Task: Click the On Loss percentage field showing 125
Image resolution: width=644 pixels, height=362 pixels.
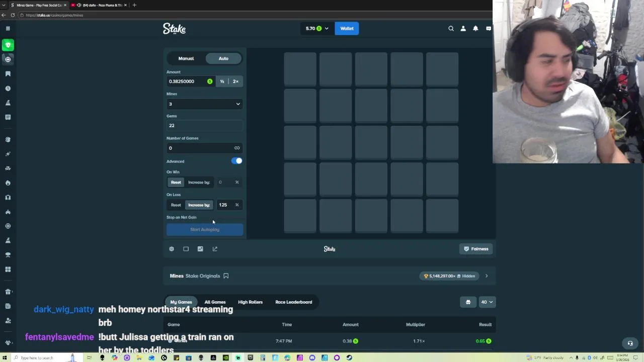Action: pos(228,205)
